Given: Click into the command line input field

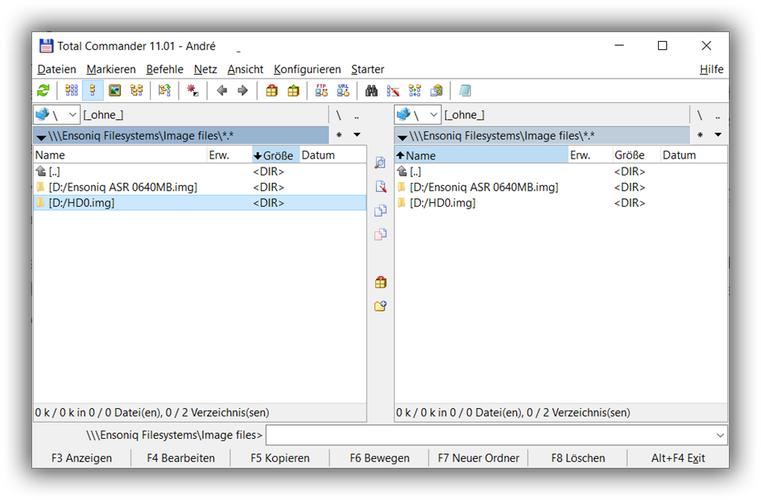Looking at the screenshot, I should pos(490,435).
